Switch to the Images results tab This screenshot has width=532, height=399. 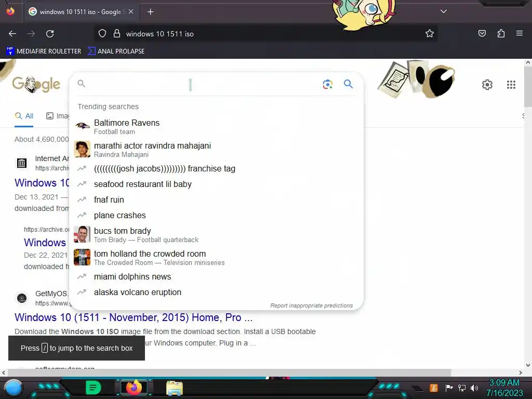(x=57, y=116)
